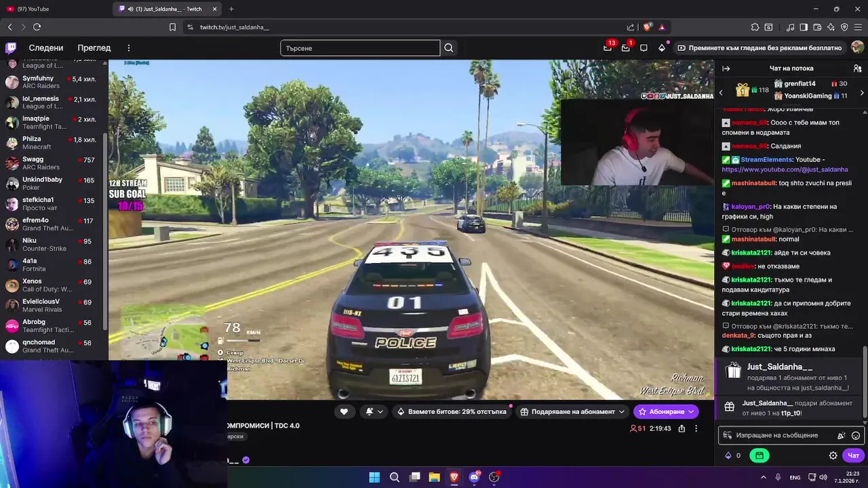Open the Следени menu item
Image resolution: width=868 pixels, height=488 pixels.
click(46, 48)
